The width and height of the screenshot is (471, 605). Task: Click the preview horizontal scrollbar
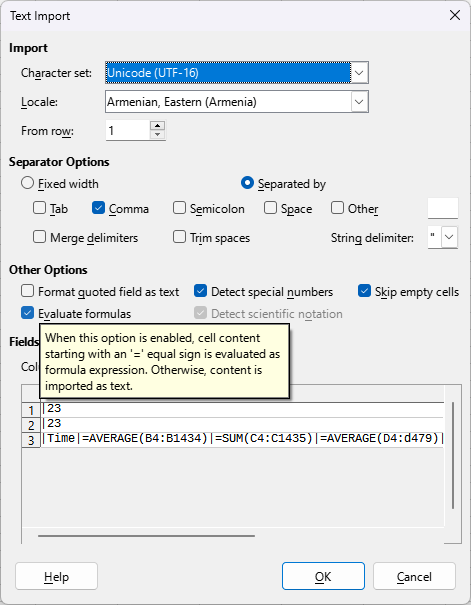tap(147, 536)
